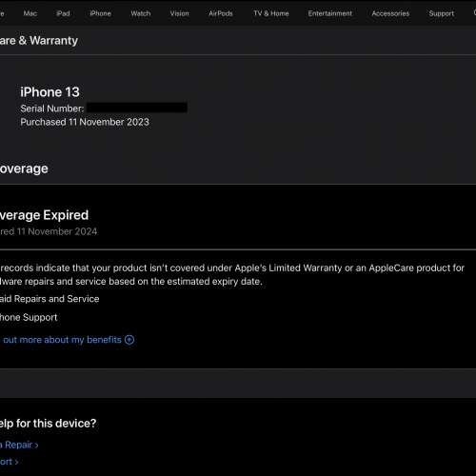This screenshot has width=476, height=476.
Task: Click the blacked-out serial number field
Action: (137, 108)
